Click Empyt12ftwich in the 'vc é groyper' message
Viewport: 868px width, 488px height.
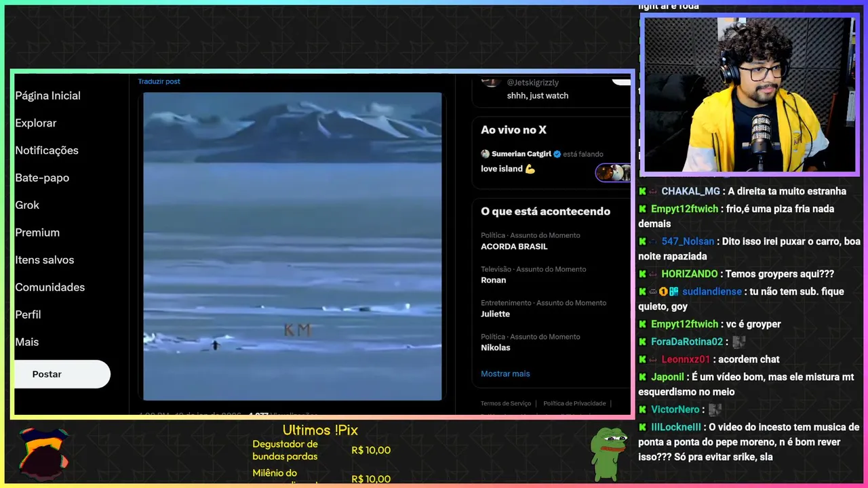coord(684,324)
